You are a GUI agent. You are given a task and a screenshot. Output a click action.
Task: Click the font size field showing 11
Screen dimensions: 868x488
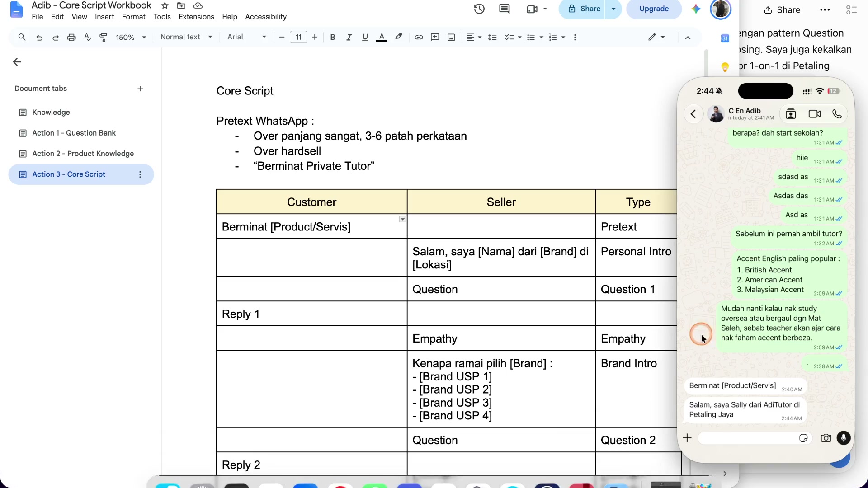298,38
